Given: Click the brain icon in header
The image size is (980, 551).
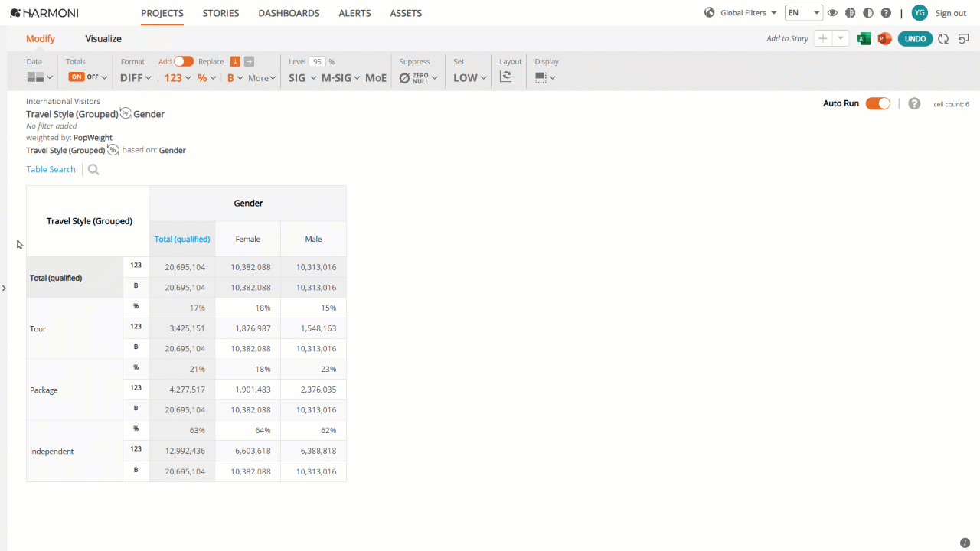Looking at the screenshot, I should pos(850,13).
